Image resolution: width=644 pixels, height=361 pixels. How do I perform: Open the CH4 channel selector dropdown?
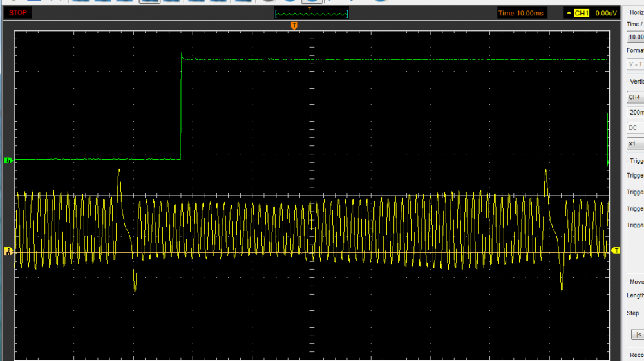(x=635, y=97)
